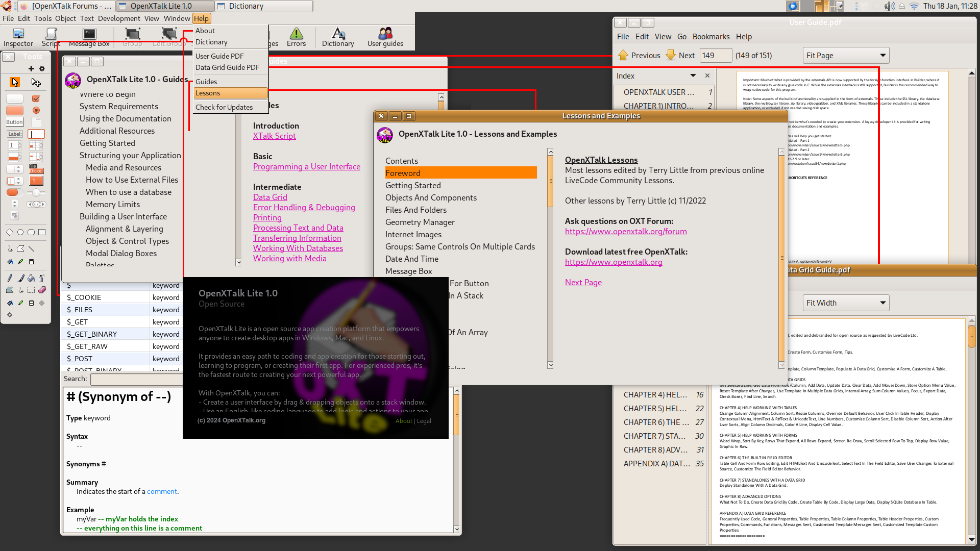
Task: Pick the File Choice menu control tool
Action: (x=36, y=169)
